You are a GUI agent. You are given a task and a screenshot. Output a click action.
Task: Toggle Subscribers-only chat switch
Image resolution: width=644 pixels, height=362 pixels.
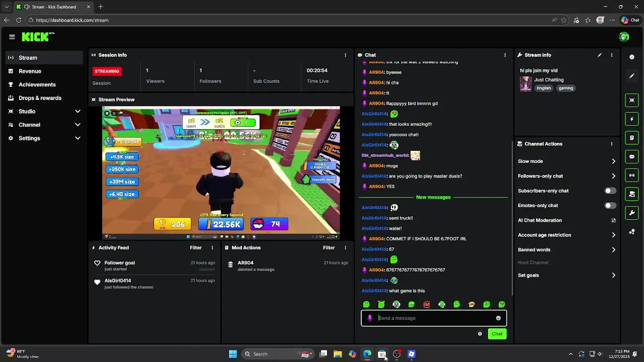[x=610, y=191]
